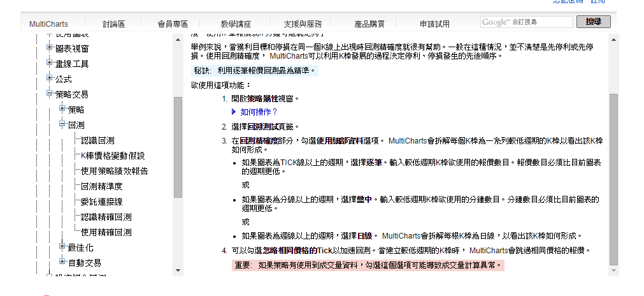Image resolution: width=644 pixels, height=296 pixels.
Task: Collapse the 回測 tree node
Action: point(62,124)
